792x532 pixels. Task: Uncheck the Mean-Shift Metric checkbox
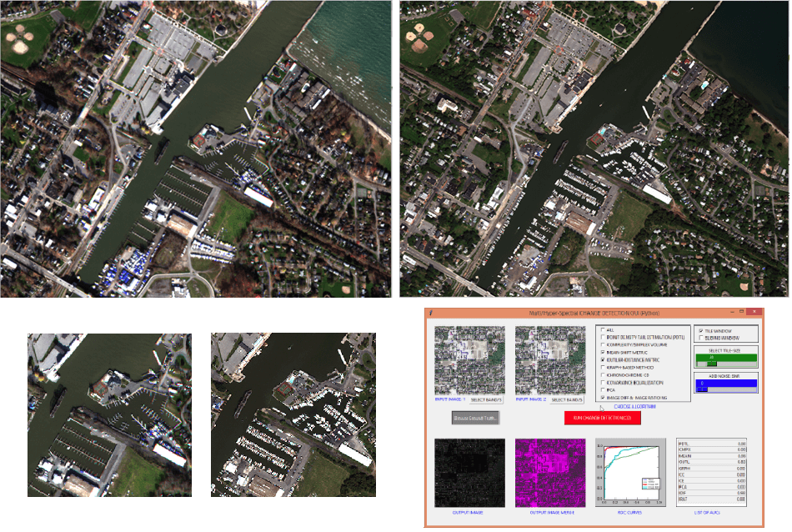coord(604,353)
